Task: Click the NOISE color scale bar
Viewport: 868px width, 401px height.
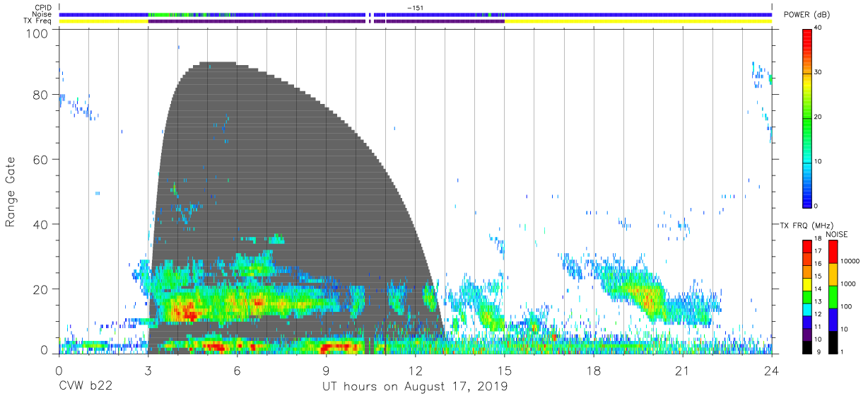Action: [x=833, y=296]
